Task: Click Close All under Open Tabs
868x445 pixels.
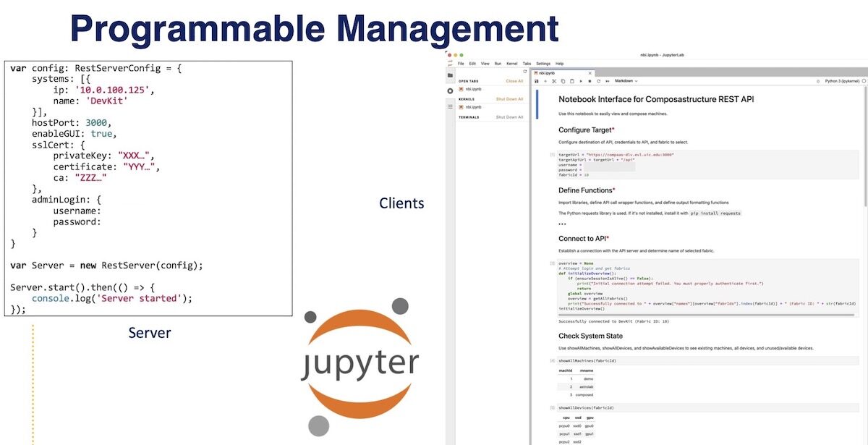Action: tap(514, 81)
